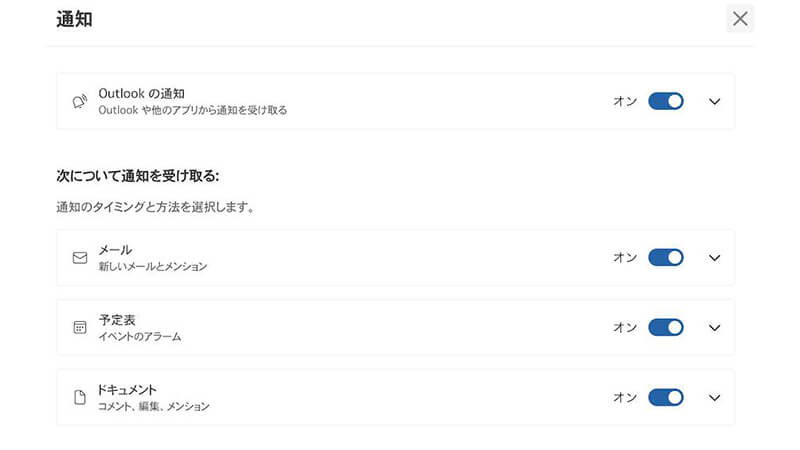
Task: Expand the メール notification options
Action: click(x=714, y=258)
